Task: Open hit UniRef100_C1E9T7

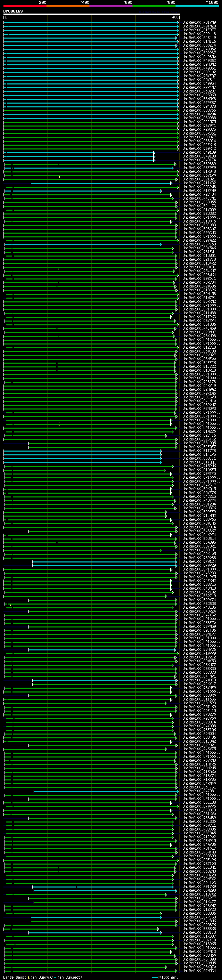Action: (x=199, y=30)
